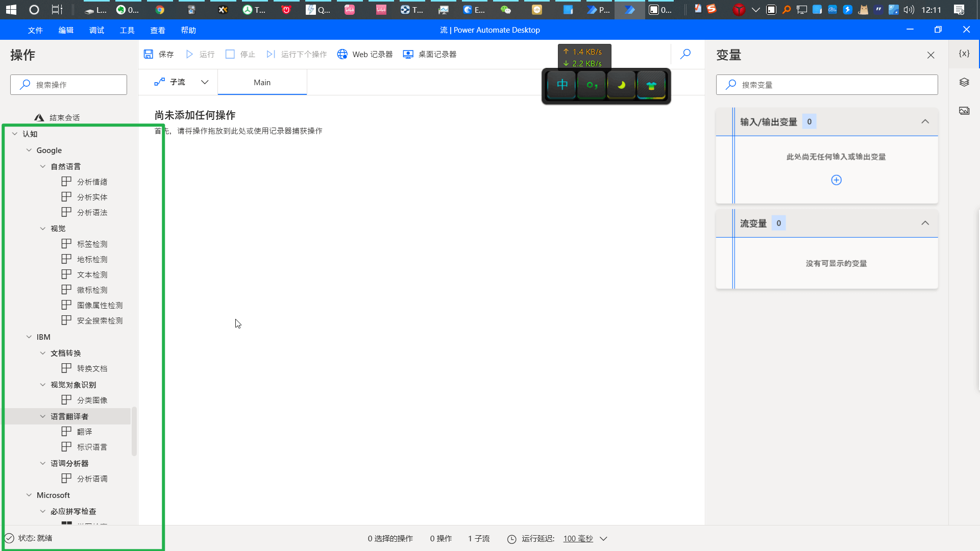
Task: Collapse the 流变量 section
Action: click(x=925, y=223)
